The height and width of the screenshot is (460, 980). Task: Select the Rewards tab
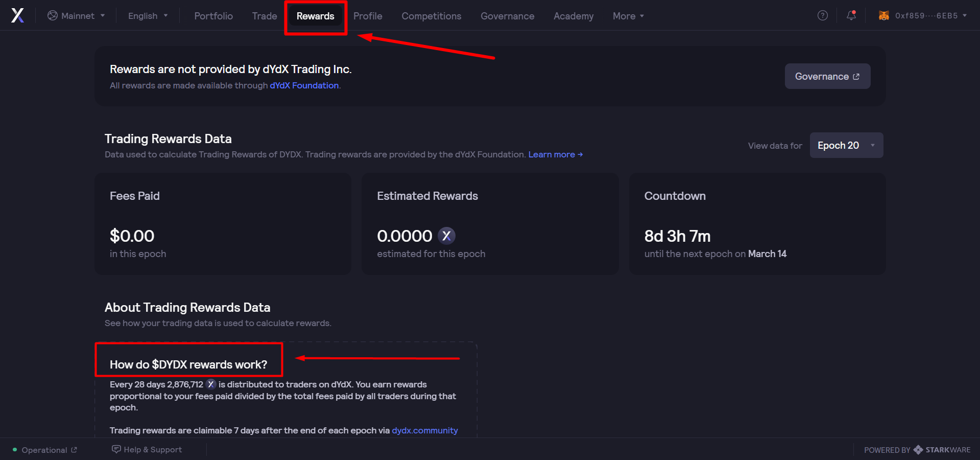[x=316, y=16]
